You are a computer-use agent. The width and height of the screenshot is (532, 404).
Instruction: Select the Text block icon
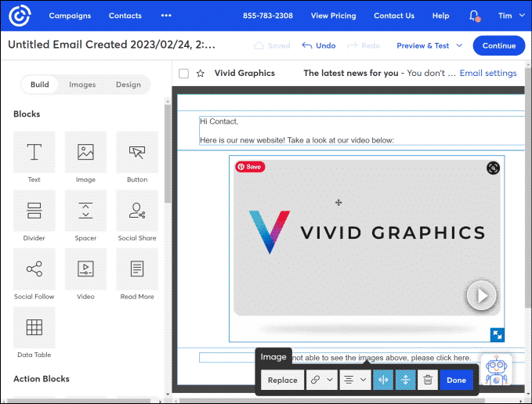[x=34, y=152]
